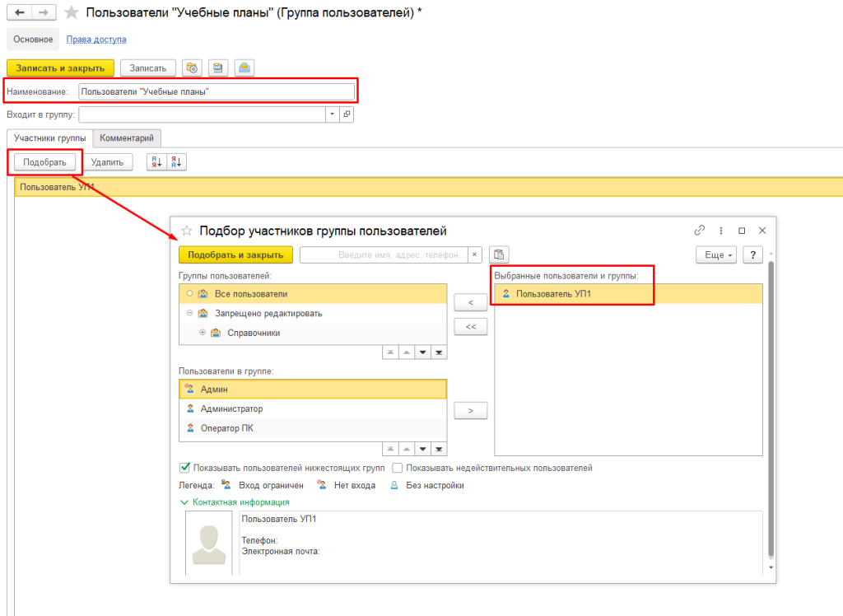Open the three-dot menu in dialog header
The image size is (843, 616).
click(x=721, y=231)
